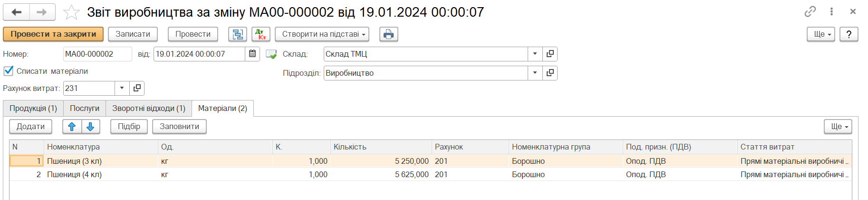Click the Провести та закрити button

[53, 34]
